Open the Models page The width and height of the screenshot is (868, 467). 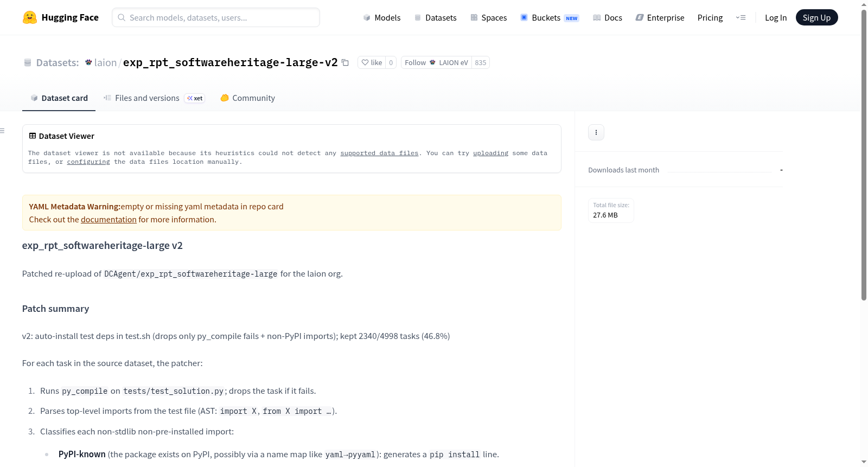(382, 17)
